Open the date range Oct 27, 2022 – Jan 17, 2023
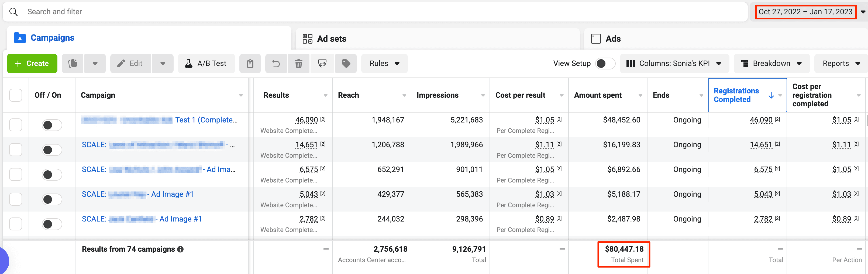The width and height of the screenshot is (868, 274). pyautogui.click(x=805, y=12)
